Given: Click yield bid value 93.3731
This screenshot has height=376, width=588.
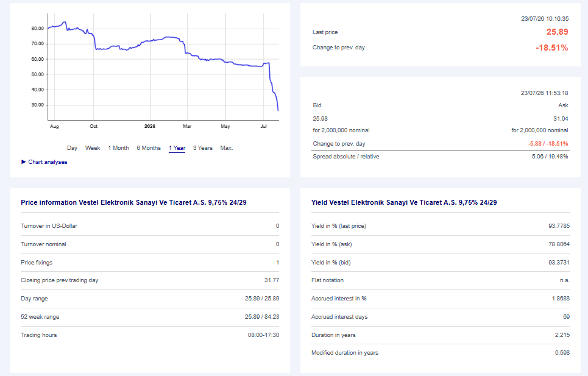Looking at the screenshot, I should coord(559,263).
